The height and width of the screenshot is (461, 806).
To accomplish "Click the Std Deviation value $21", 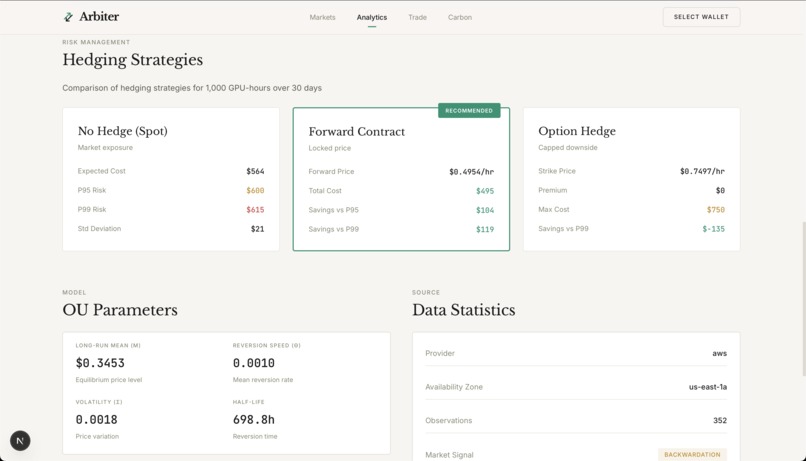I will [257, 229].
